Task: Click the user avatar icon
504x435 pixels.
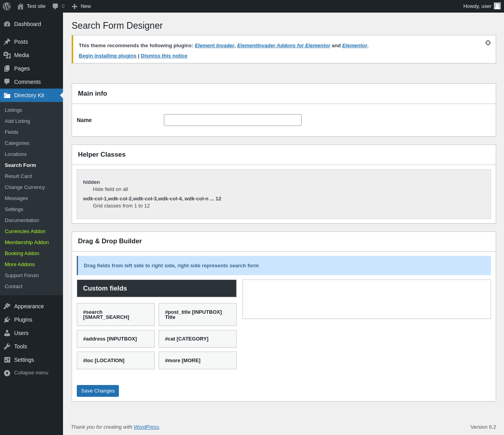Action: [x=497, y=6]
